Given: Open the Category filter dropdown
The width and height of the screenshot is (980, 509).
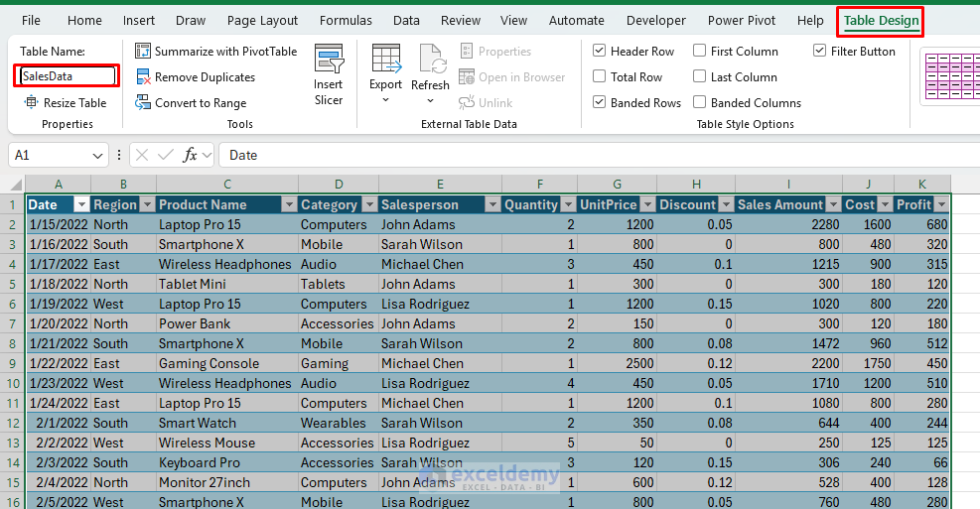Looking at the screenshot, I should pyautogui.click(x=369, y=204).
